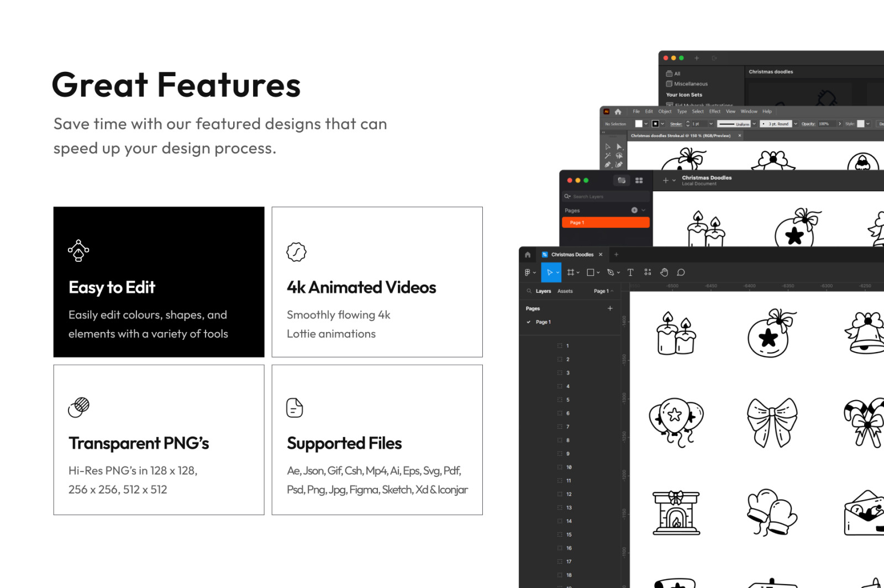The image size is (884, 588).
Task: Click the Ai logo in Illustrator
Action: 606,112
